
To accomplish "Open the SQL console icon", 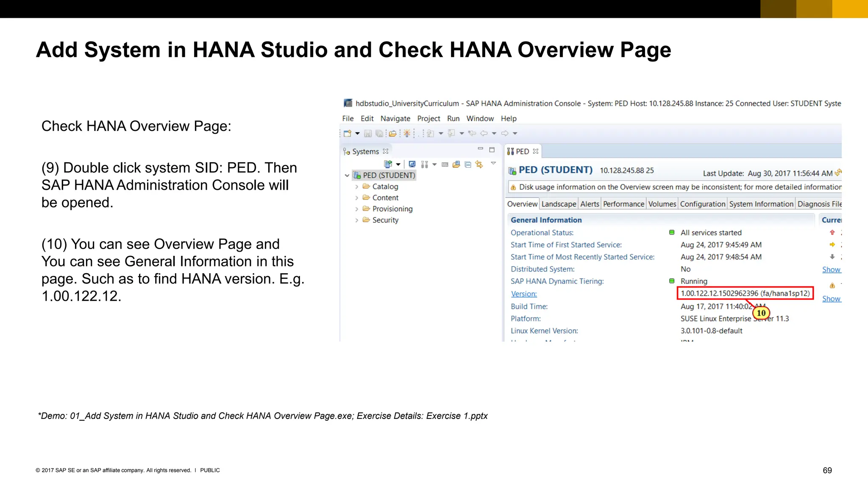I will click(445, 164).
